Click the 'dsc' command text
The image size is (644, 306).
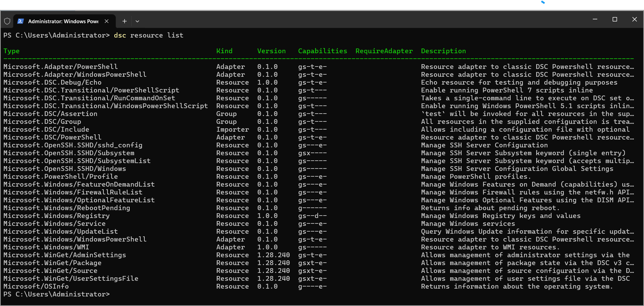pyautogui.click(x=120, y=35)
